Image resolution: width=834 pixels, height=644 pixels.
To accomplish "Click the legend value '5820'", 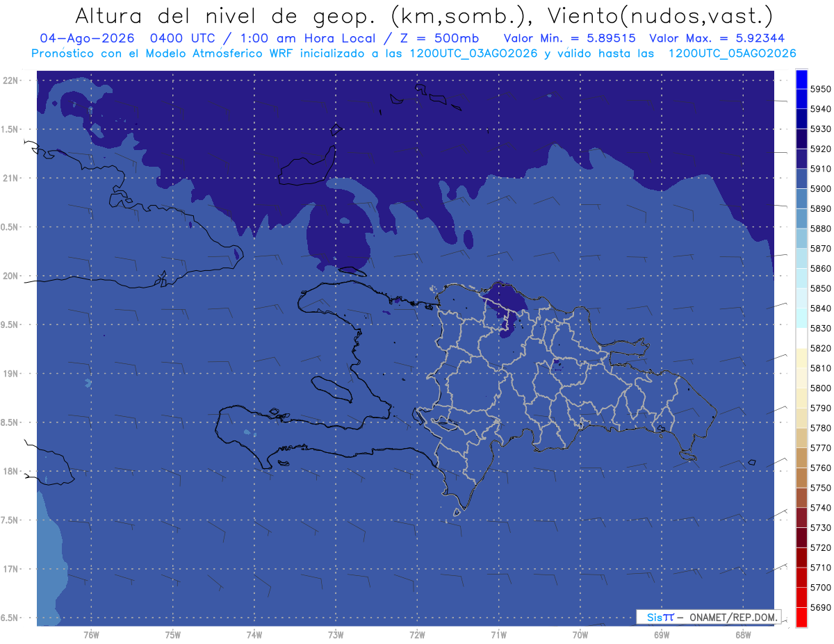I will tap(820, 348).
